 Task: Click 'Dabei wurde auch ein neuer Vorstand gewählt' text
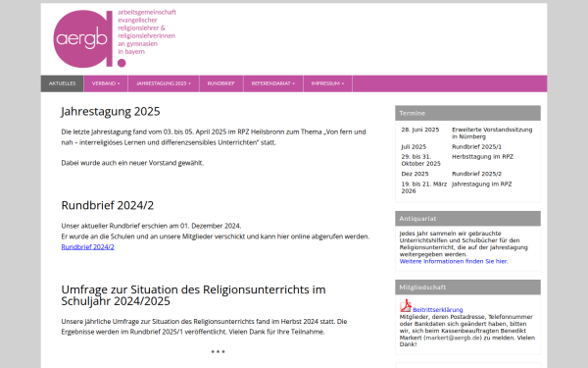coord(132,163)
